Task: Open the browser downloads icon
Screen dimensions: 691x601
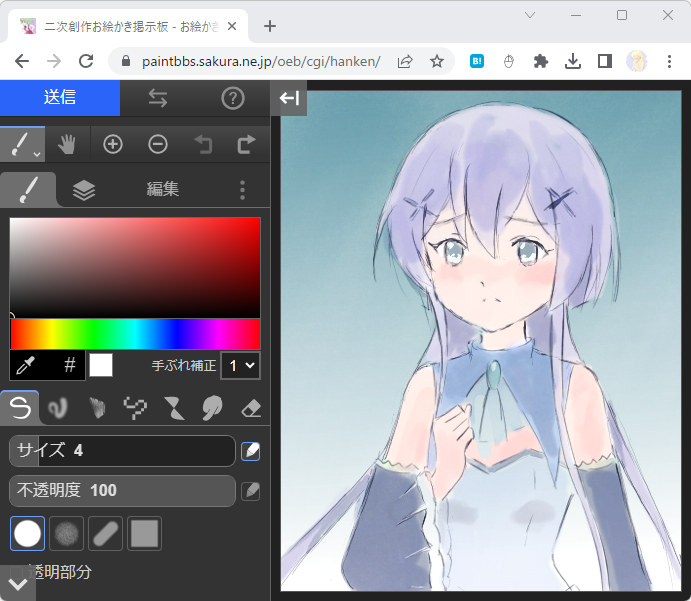Action: point(572,61)
